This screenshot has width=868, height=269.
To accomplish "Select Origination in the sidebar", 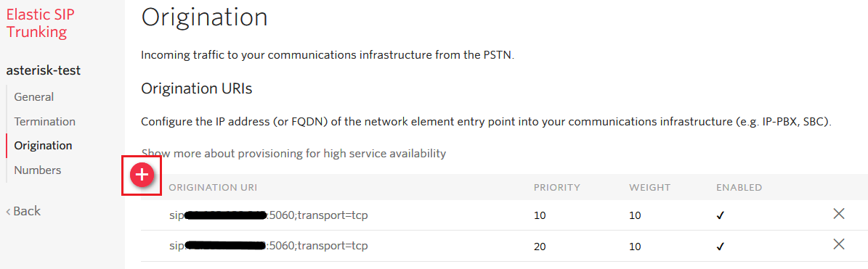I will 43,146.
